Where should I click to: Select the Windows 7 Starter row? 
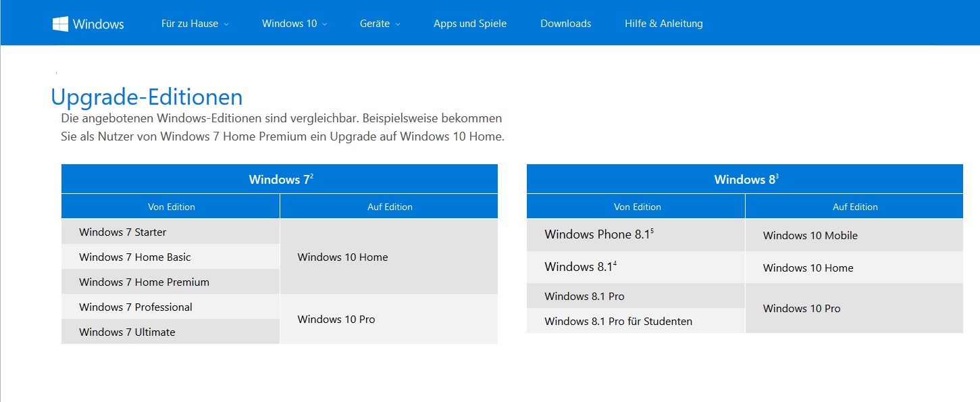pyautogui.click(x=170, y=232)
